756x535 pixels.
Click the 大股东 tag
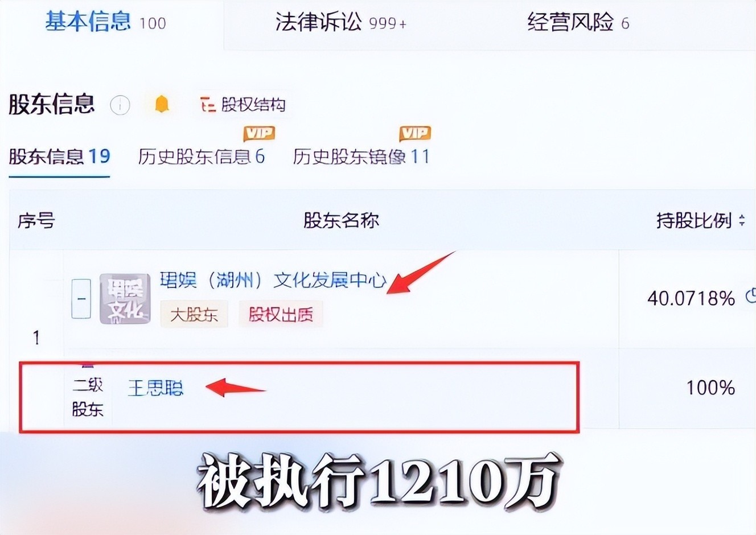pos(194,314)
